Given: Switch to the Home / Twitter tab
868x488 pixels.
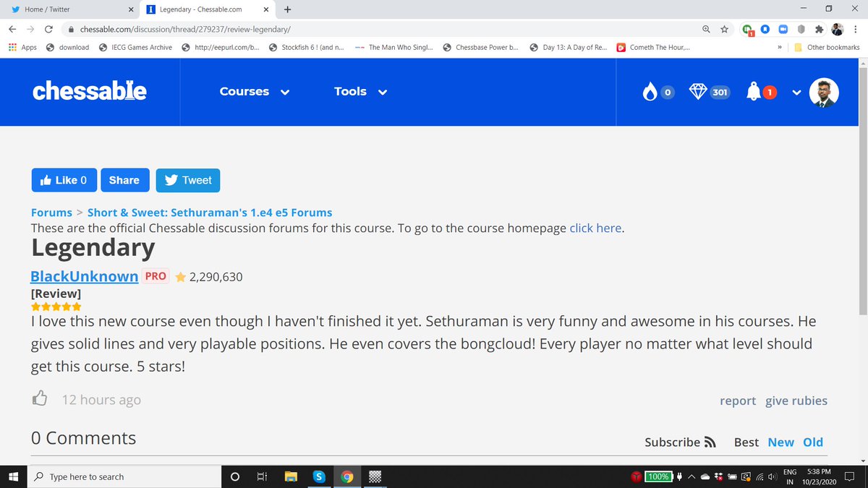Looking at the screenshot, I should 70,9.
